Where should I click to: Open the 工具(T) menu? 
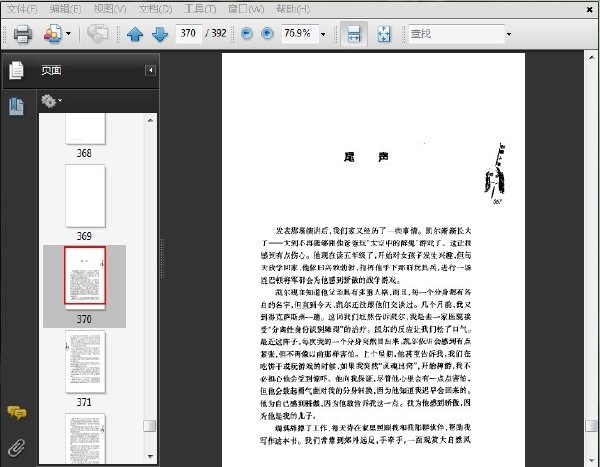(x=200, y=9)
